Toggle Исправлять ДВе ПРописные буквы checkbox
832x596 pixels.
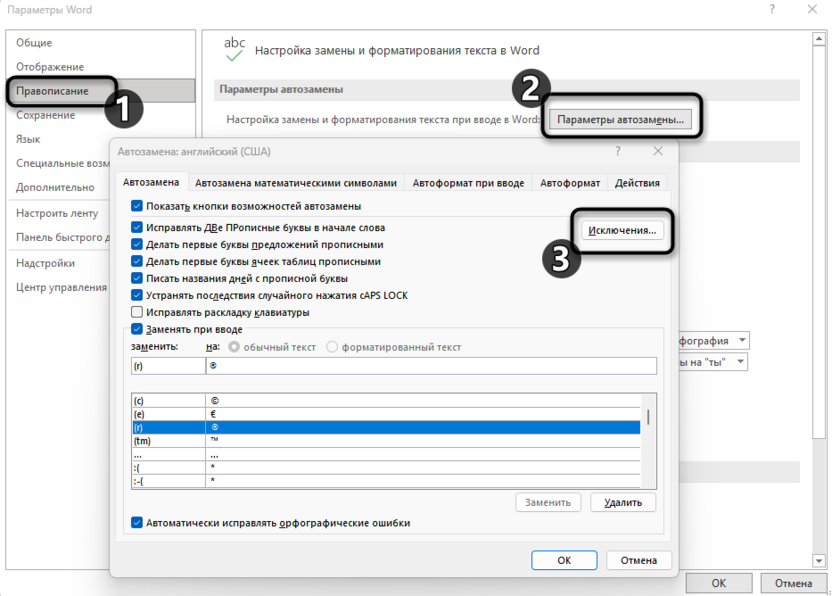(137, 227)
